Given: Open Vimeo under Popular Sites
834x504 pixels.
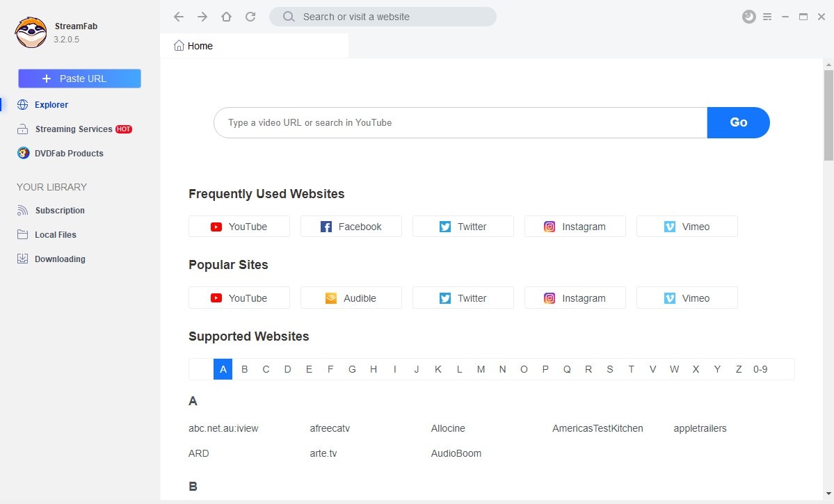Looking at the screenshot, I should pyautogui.click(x=687, y=298).
